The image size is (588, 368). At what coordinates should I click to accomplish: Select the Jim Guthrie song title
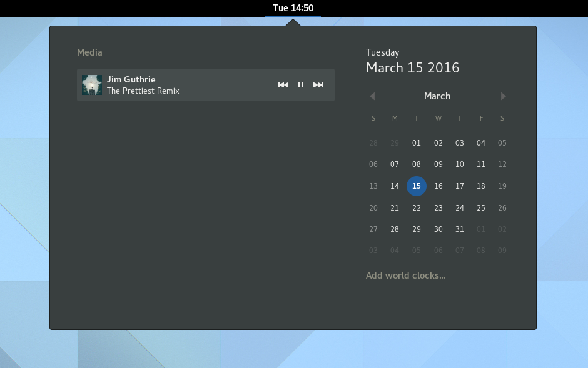(131, 79)
